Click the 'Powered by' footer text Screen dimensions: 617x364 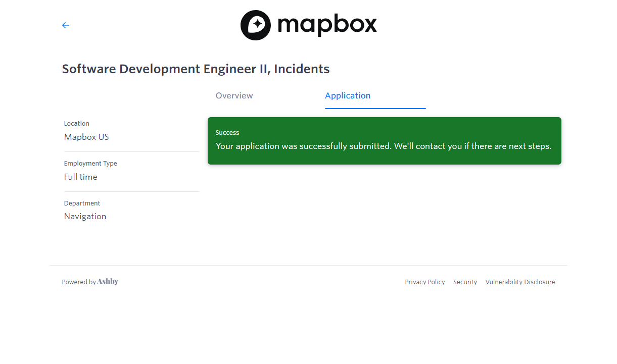79,282
